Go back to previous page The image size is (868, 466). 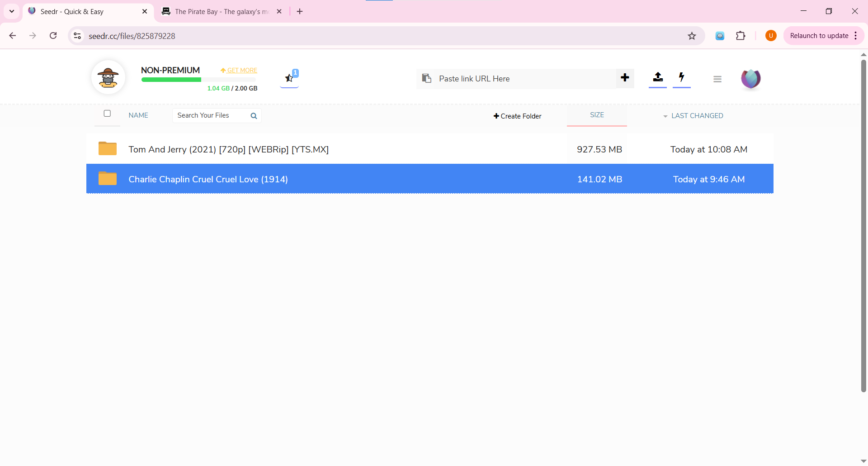[13, 36]
